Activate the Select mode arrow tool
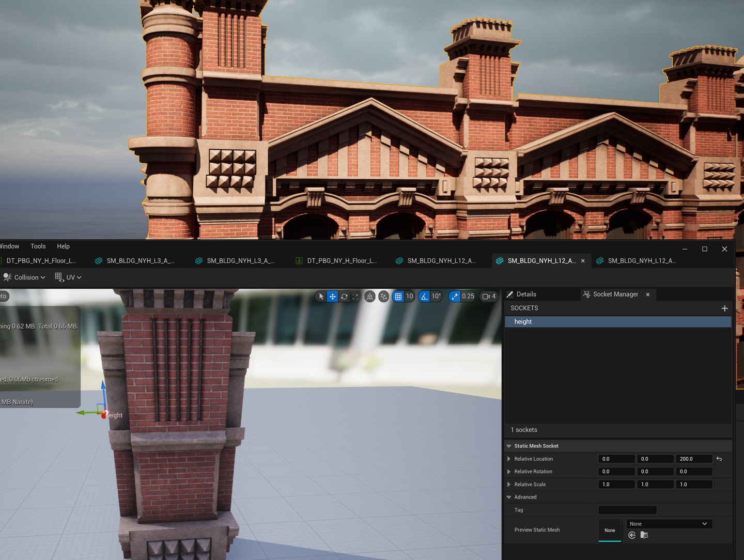Viewport: 744px width, 560px height. pos(321,297)
